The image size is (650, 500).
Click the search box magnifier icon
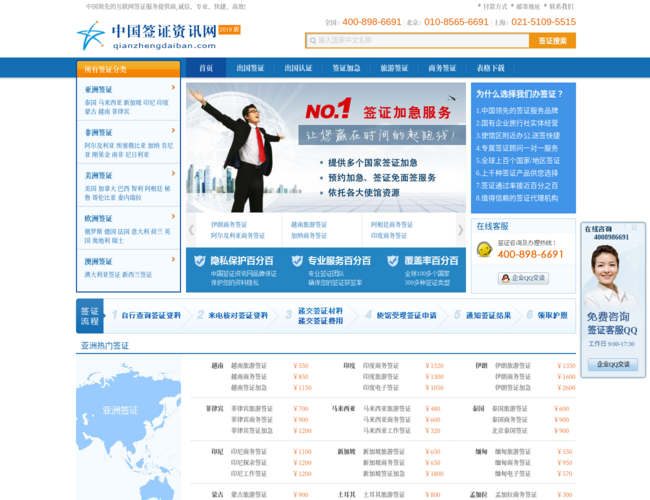pos(312,41)
